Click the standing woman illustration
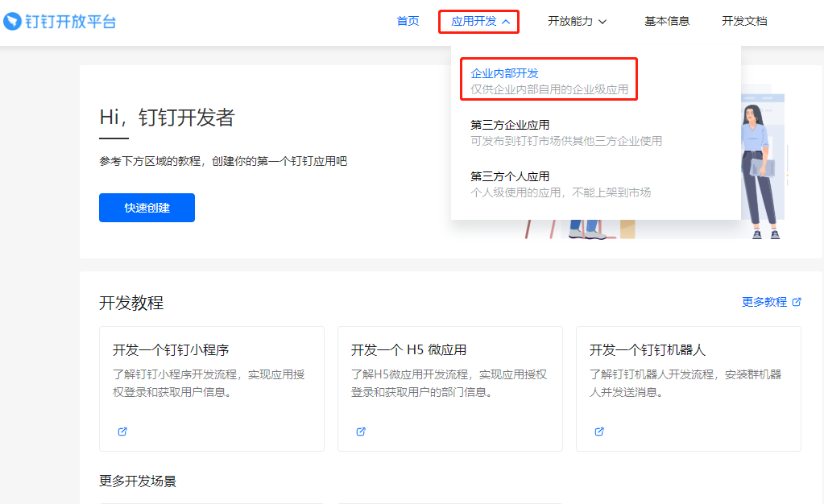 coord(760,171)
